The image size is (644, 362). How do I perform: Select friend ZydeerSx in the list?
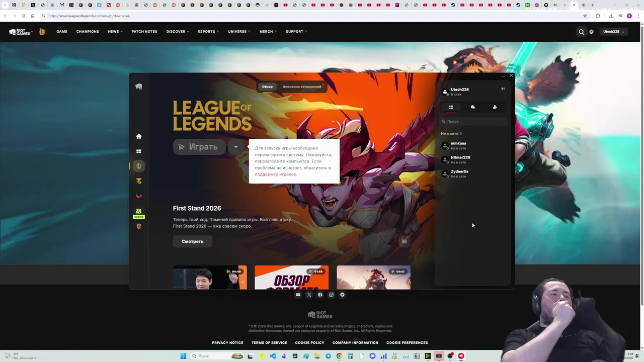tap(473, 173)
